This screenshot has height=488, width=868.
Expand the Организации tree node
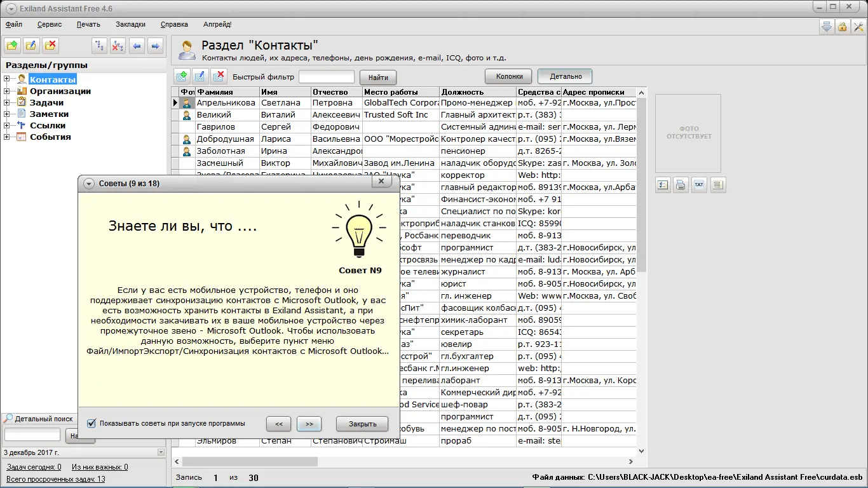[x=7, y=91]
